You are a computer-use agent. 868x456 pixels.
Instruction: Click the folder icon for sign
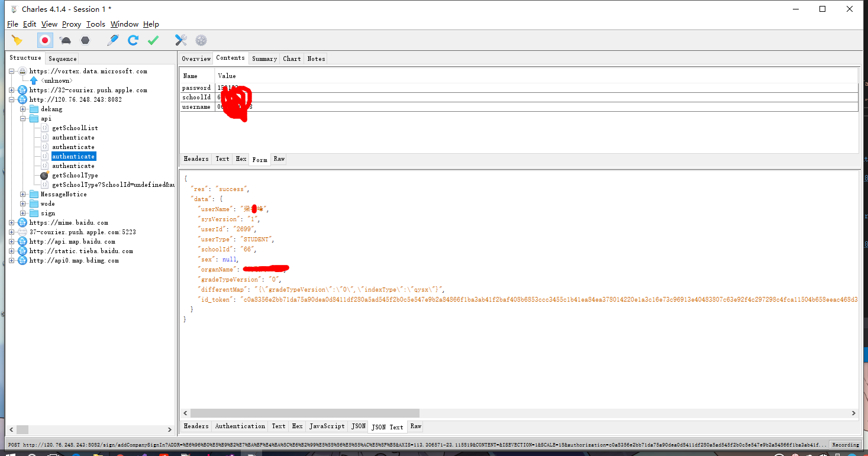coord(34,213)
